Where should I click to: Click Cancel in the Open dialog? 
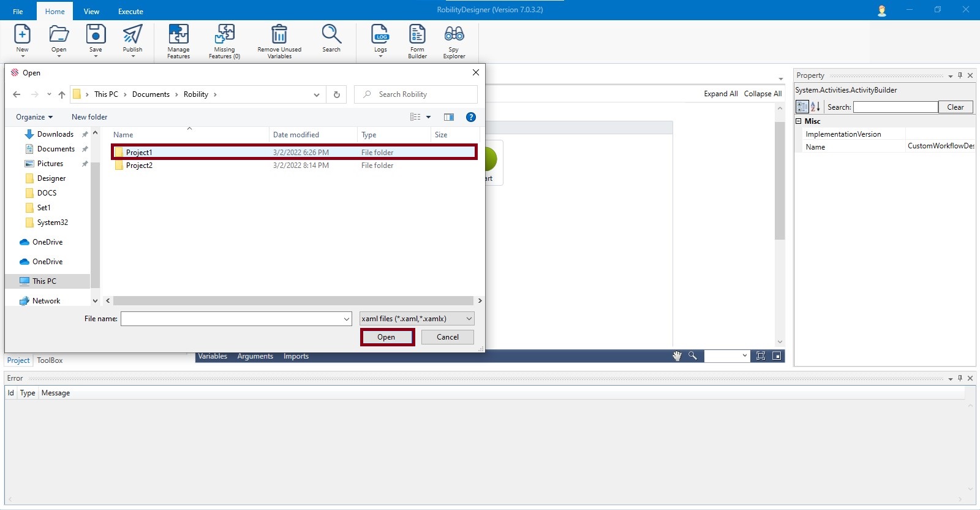pyautogui.click(x=448, y=337)
